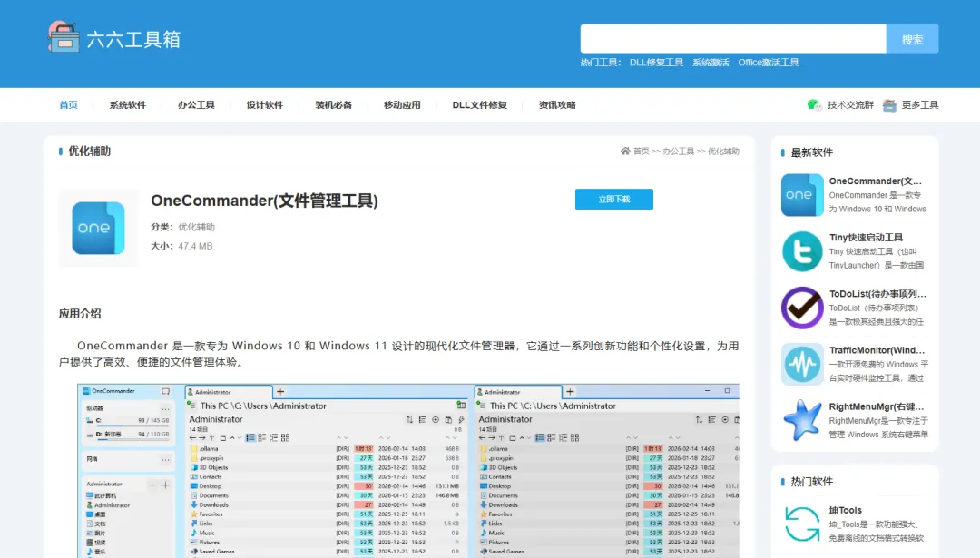This screenshot has height=558, width=980.
Task: Open RightMenuMgr(右键... title link
Action: [877, 406]
